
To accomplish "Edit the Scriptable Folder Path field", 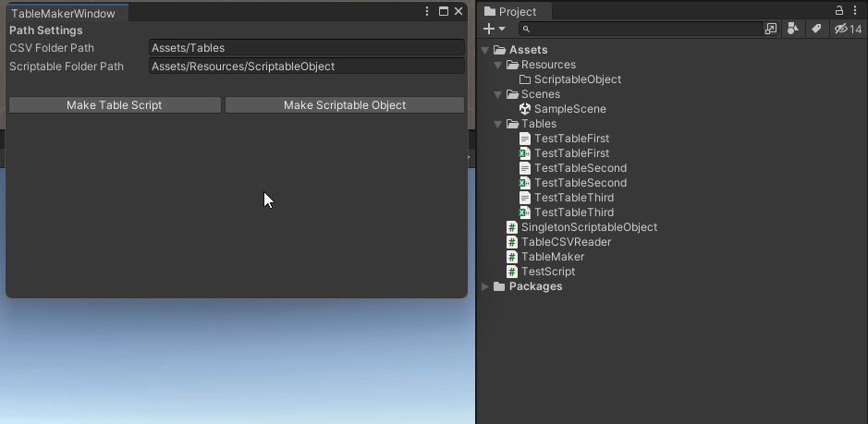I will [307, 67].
